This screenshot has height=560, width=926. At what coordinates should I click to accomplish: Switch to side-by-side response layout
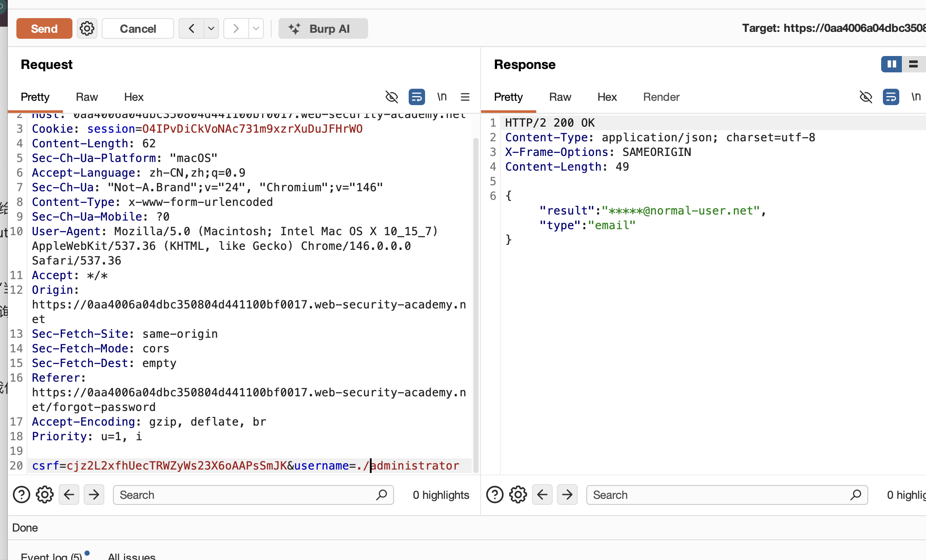point(892,64)
